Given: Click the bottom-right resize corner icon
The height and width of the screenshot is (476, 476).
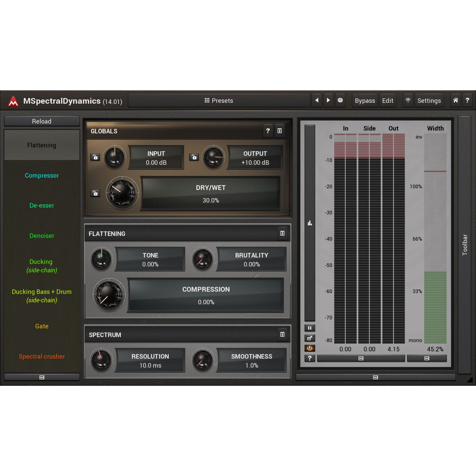Looking at the screenshot, I should point(470,380).
